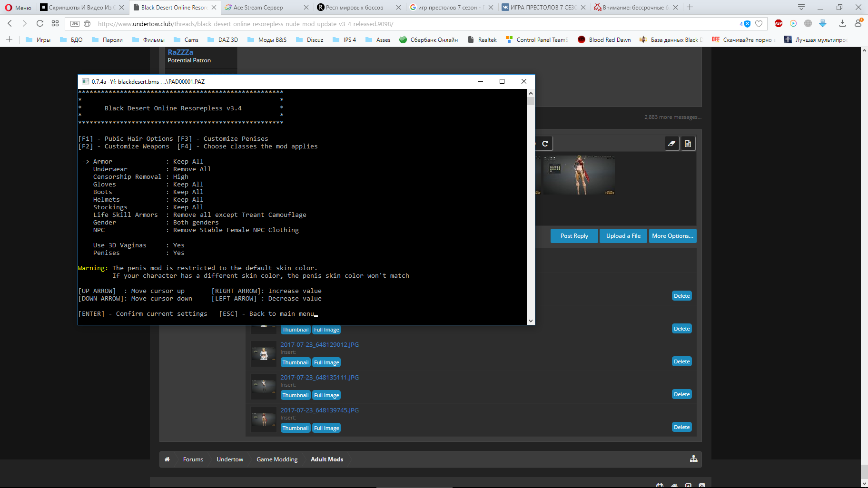The width and height of the screenshot is (868, 488).
Task: Add page to bookmarks with heart icon
Action: point(759,24)
